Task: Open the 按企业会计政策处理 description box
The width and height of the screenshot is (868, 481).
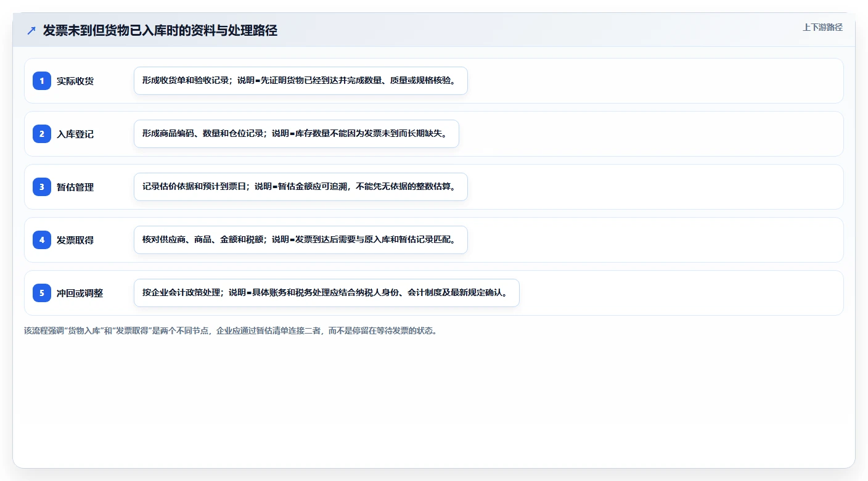Action: (327, 293)
